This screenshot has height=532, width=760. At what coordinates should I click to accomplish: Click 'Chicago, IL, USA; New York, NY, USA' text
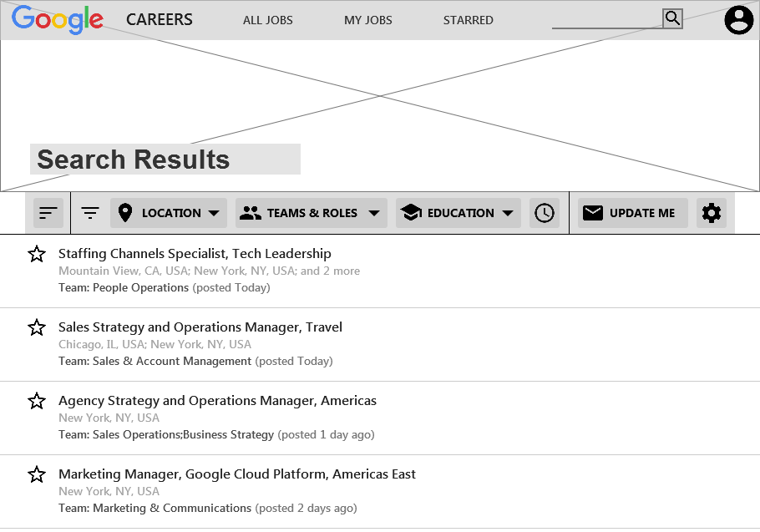coord(155,344)
